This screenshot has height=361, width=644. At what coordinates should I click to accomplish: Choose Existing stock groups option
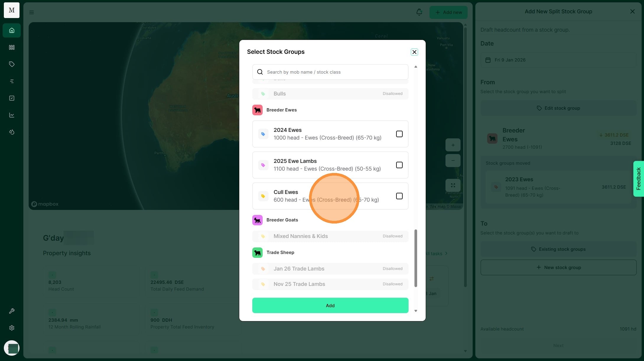tap(558, 249)
